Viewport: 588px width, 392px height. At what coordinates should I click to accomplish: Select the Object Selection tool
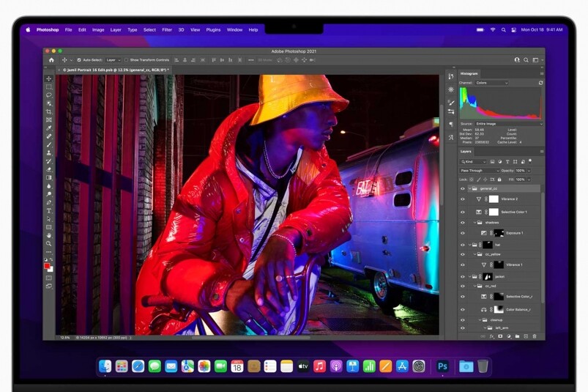click(x=49, y=103)
